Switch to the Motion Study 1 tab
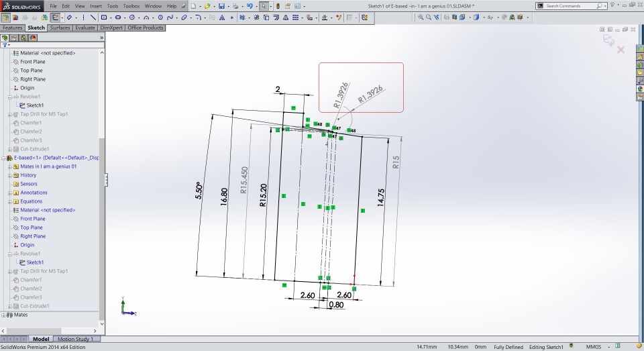 [75, 339]
